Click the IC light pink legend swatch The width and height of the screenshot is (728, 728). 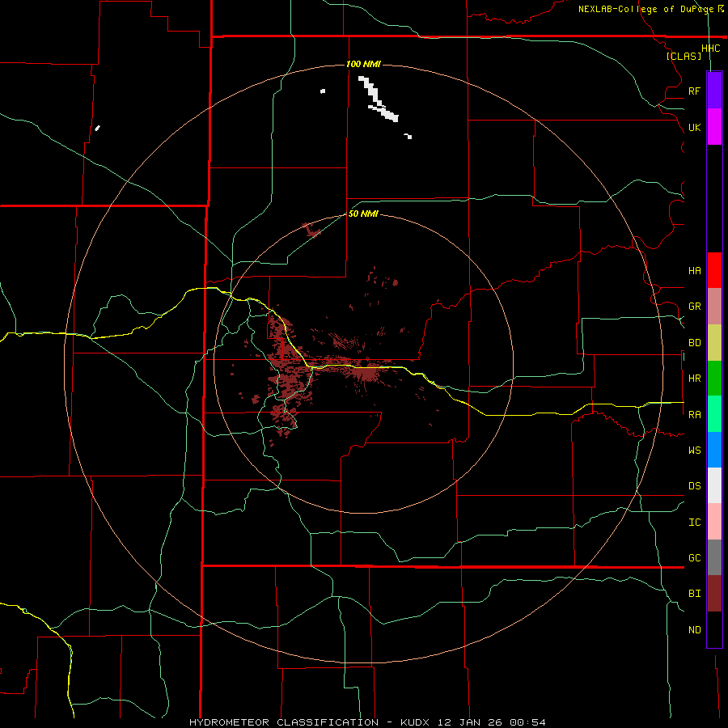tap(714, 522)
